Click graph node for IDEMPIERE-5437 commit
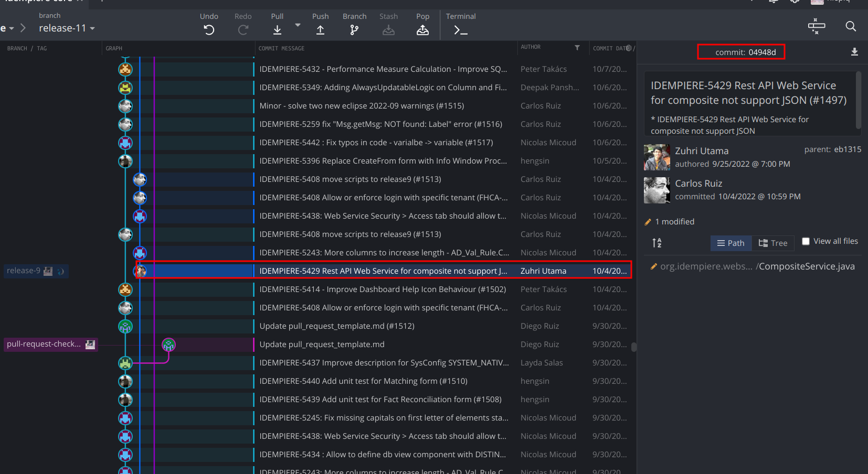 (125, 363)
